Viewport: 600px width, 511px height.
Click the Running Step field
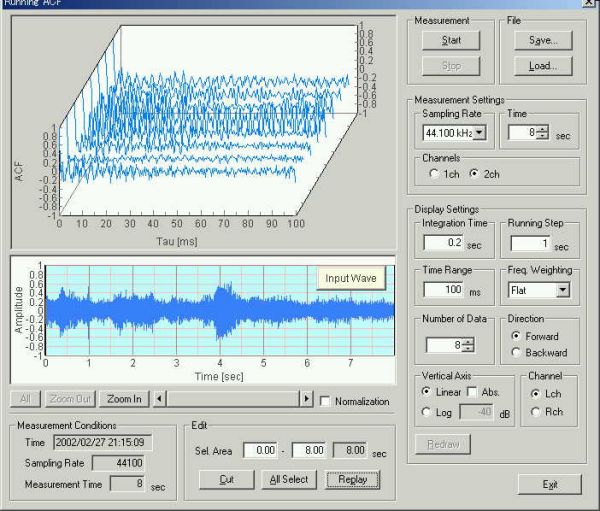tap(530, 243)
